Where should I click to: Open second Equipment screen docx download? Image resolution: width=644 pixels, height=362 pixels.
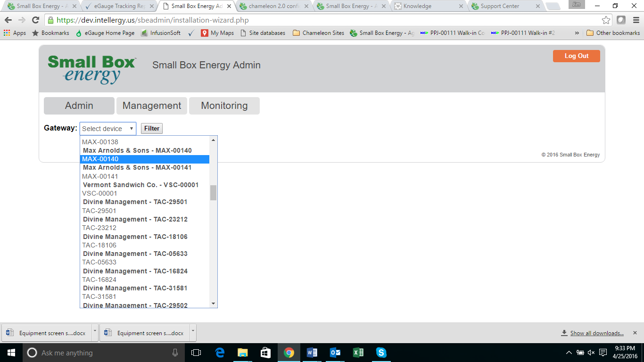[x=145, y=332]
